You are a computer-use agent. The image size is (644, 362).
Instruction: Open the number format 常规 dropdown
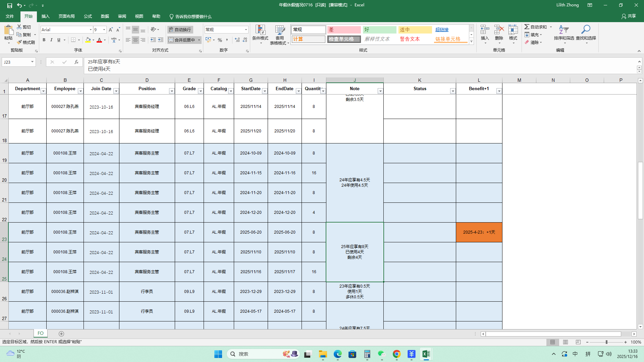[246, 30]
